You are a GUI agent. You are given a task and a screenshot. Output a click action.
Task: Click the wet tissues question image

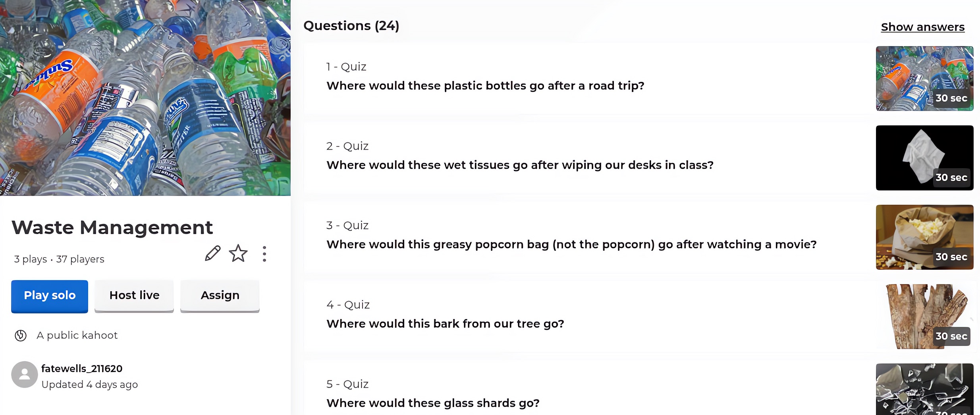(x=924, y=158)
